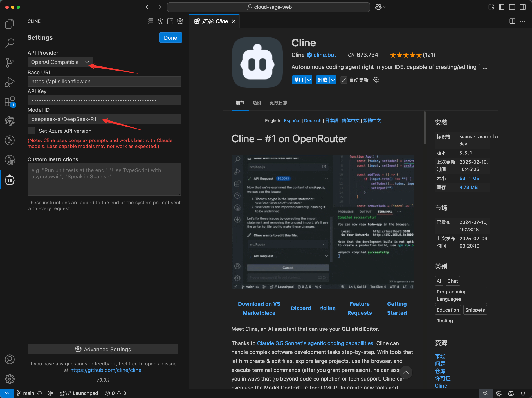Open Source Control view
The width and height of the screenshot is (532, 398).
pyautogui.click(x=10, y=62)
